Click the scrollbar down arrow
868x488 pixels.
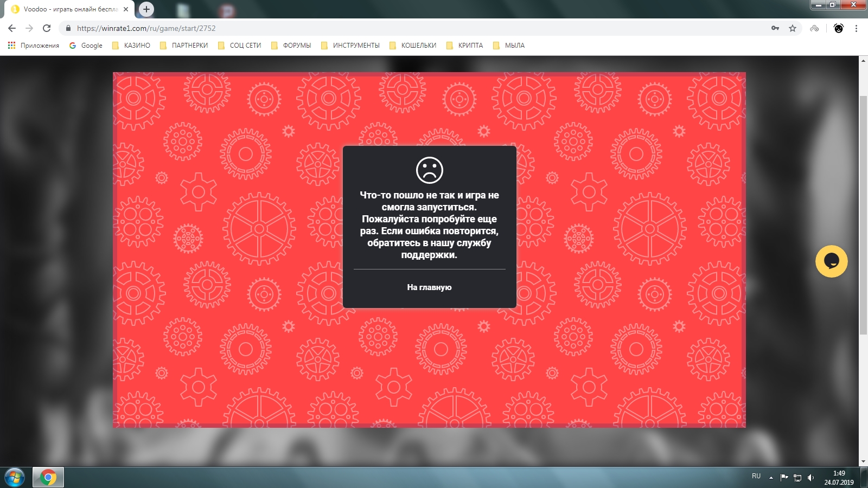pos(863,461)
